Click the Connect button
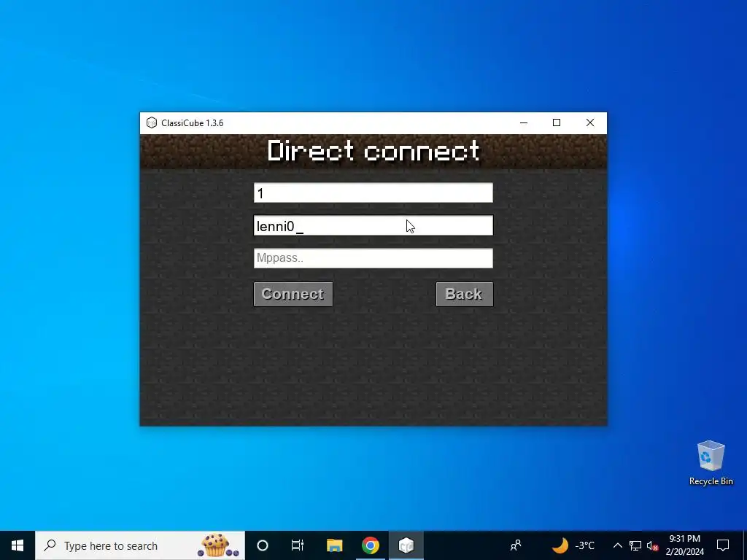The image size is (747, 560). [293, 295]
